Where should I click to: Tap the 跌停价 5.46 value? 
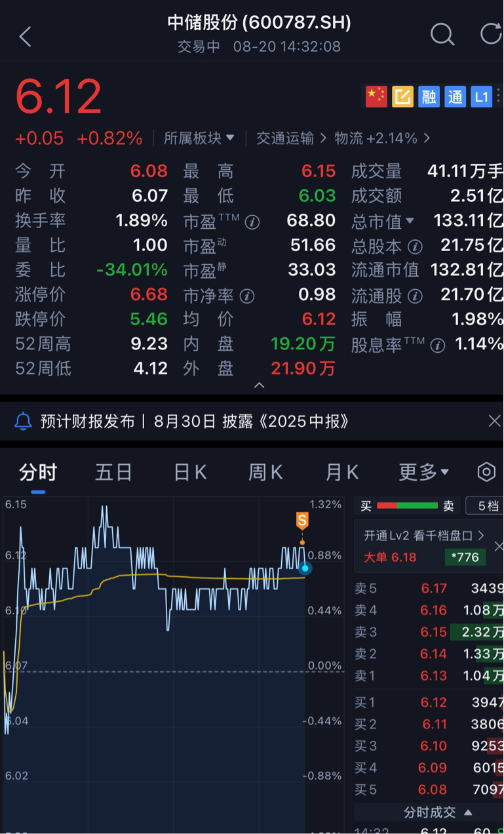coord(149,319)
